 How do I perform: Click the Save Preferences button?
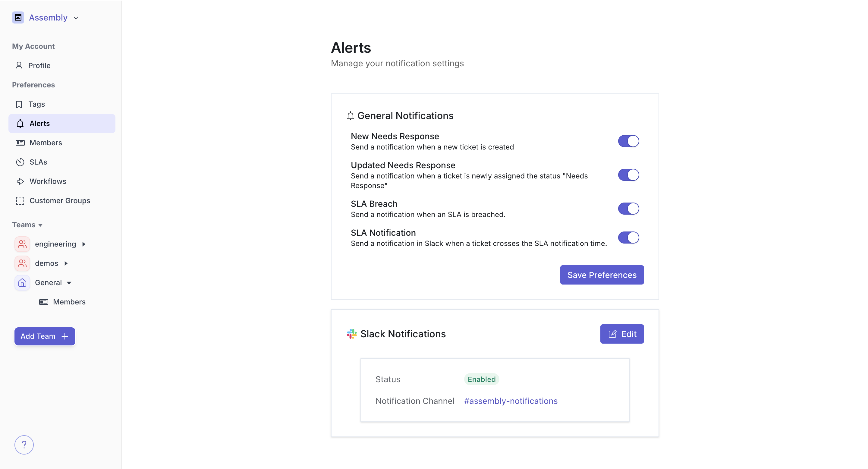tap(602, 275)
